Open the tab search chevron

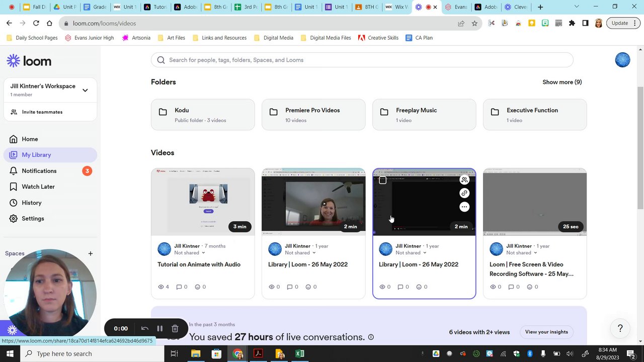coord(577,7)
